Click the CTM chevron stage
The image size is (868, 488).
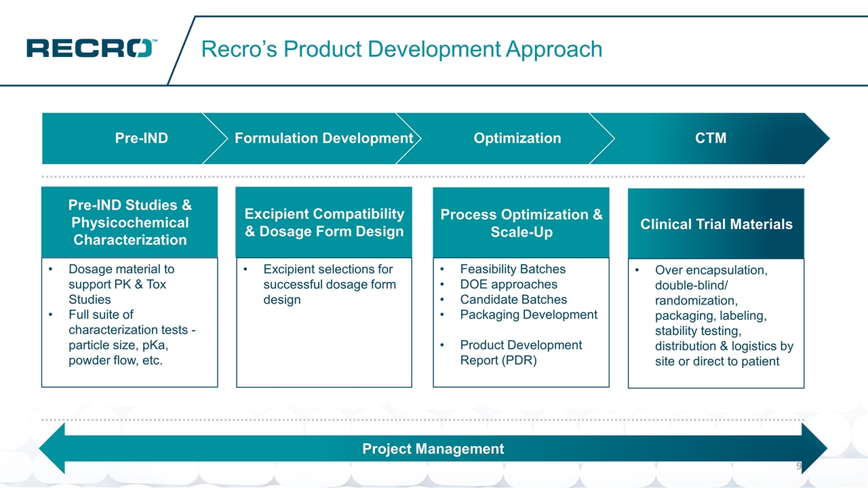tap(710, 138)
